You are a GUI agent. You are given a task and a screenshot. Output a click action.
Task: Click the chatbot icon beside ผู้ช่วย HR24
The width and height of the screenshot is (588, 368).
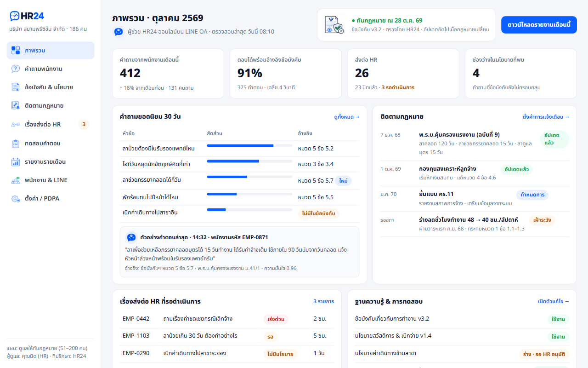click(x=119, y=32)
